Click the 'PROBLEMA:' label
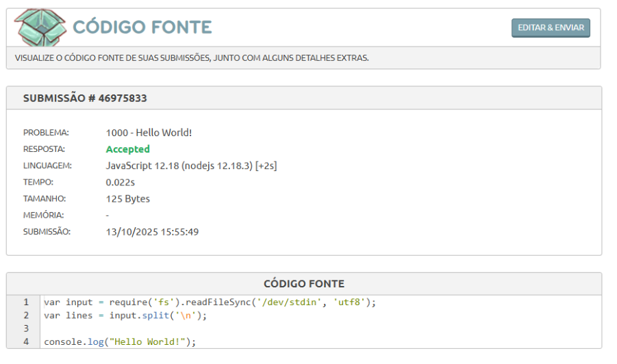617x364 pixels. tap(46, 133)
